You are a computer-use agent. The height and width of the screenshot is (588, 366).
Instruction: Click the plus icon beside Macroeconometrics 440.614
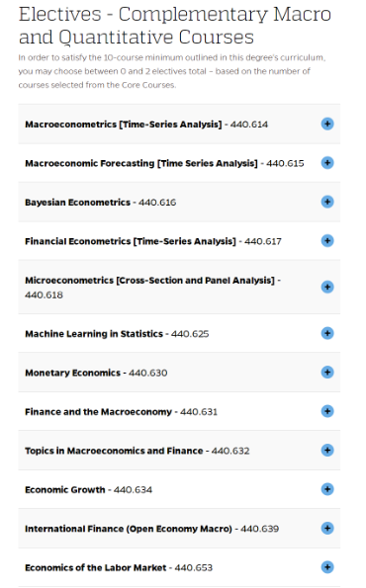pyautogui.click(x=327, y=124)
